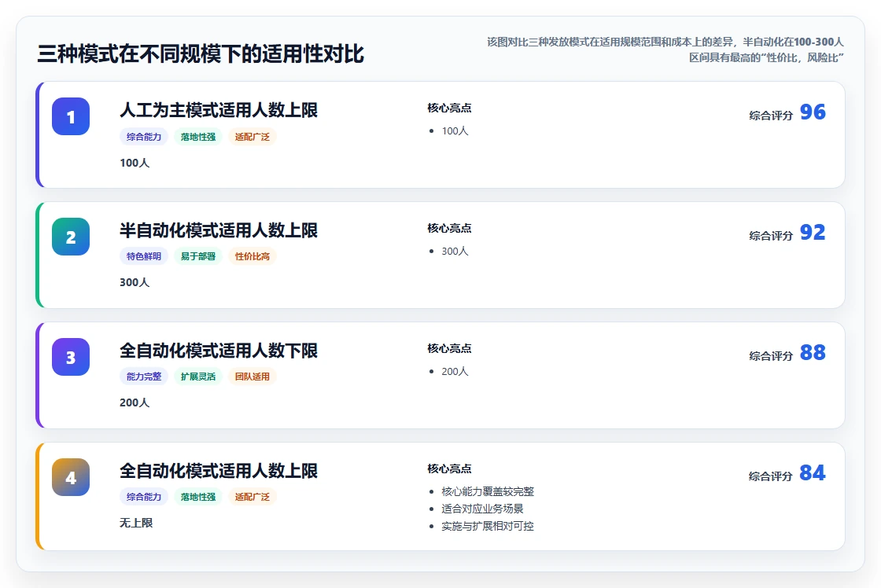The width and height of the screenshot is (881, 588).
Task: Click 综合评分 label beside 96
Action: (771, 115)
